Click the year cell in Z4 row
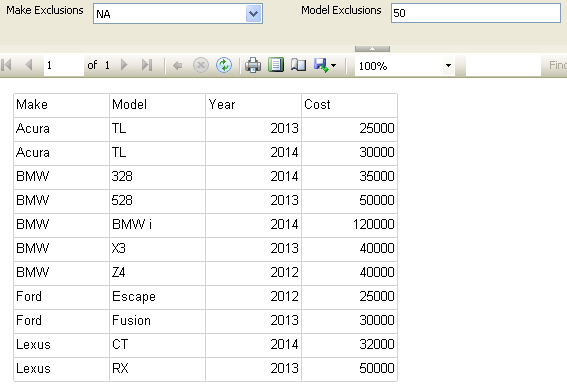Screen dimensions: 567x387 coord(253,273)
